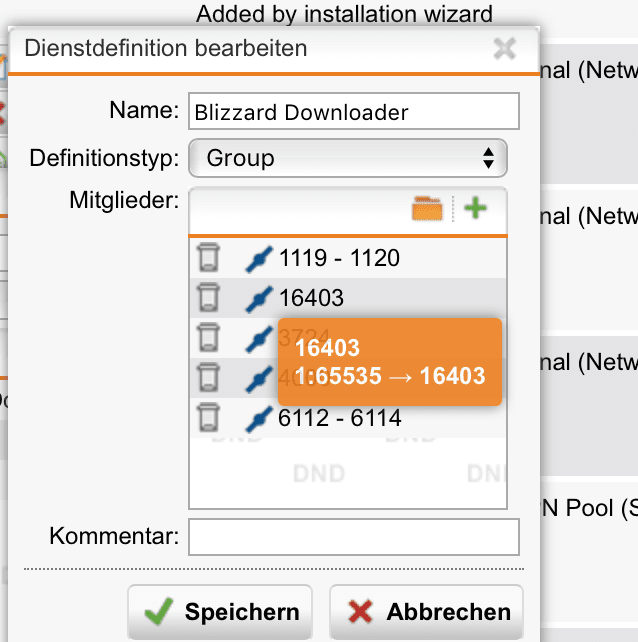Click the empty DND drop area

tap(348, 473)
